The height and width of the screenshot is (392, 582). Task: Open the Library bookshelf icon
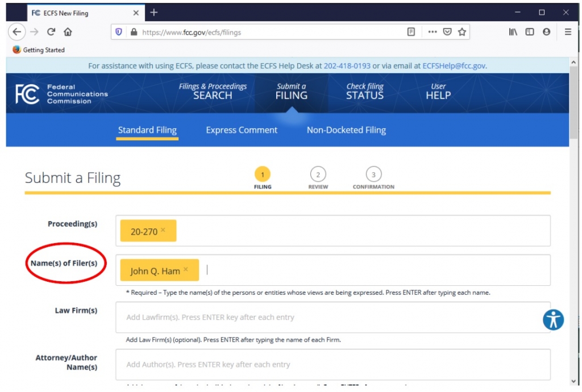point(513,32)
